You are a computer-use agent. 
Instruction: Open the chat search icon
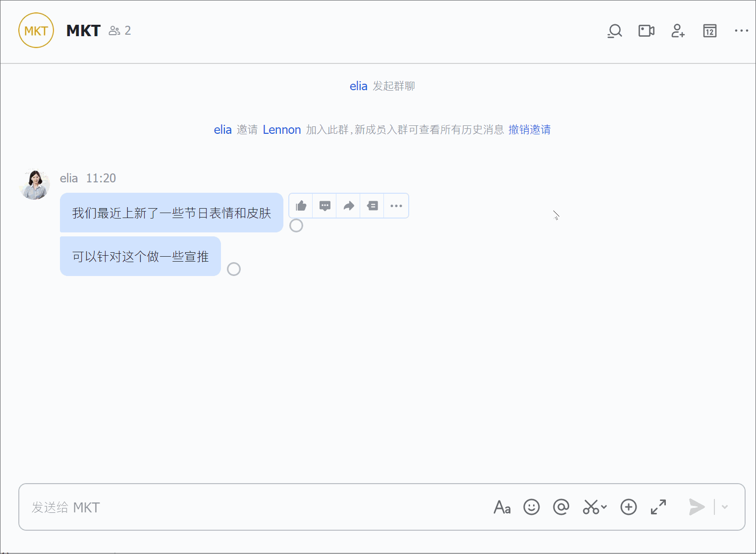tap(615, 31)
